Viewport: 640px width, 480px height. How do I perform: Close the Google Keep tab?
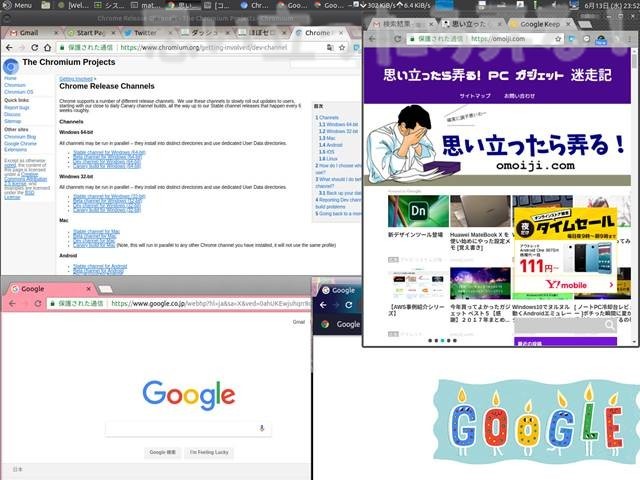click(568, 24)
